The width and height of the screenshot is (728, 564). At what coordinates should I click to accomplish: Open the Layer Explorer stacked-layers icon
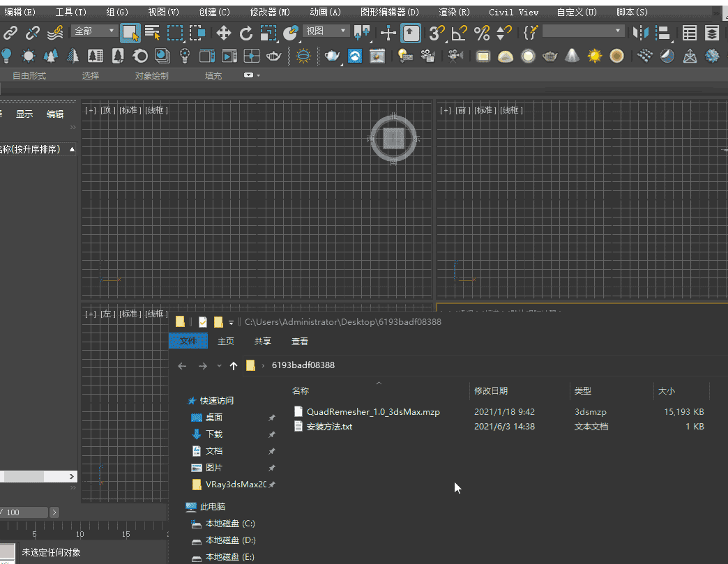[x=712, y=33]
